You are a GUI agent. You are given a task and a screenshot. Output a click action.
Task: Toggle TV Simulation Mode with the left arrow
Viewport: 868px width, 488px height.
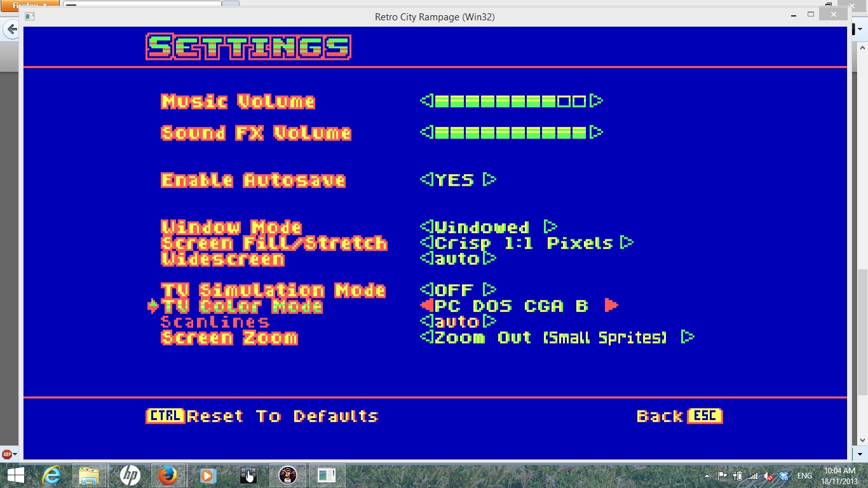point(426,290)
